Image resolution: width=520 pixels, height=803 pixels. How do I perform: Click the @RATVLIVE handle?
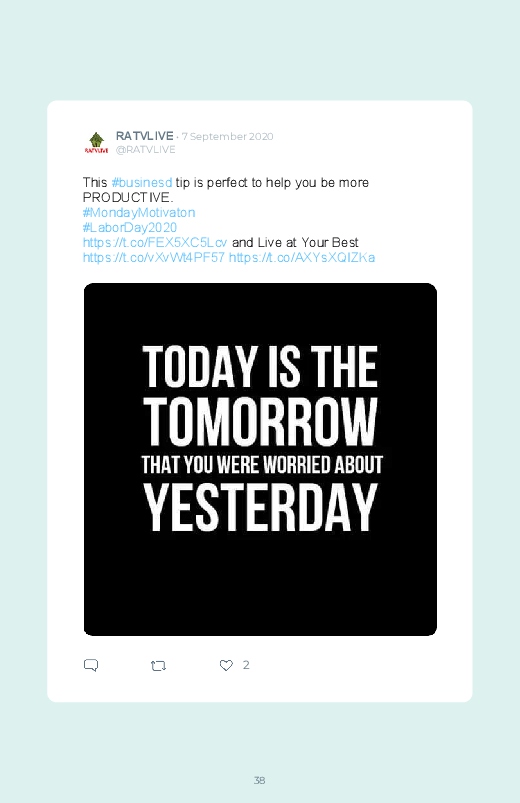pos(145,150)
